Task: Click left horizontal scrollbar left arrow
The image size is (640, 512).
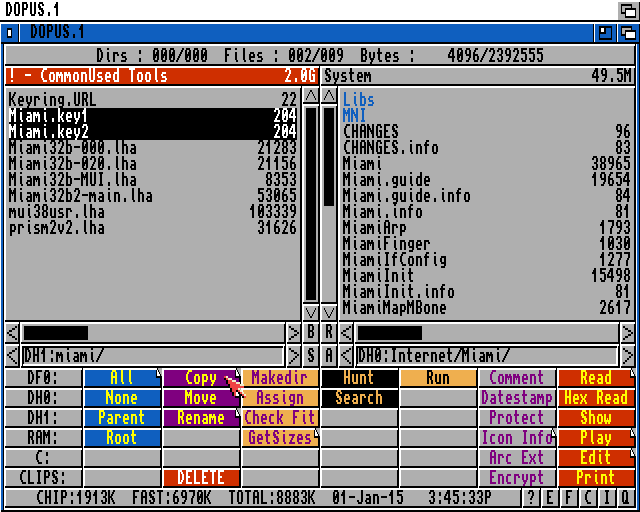Action: click(12, 333)
